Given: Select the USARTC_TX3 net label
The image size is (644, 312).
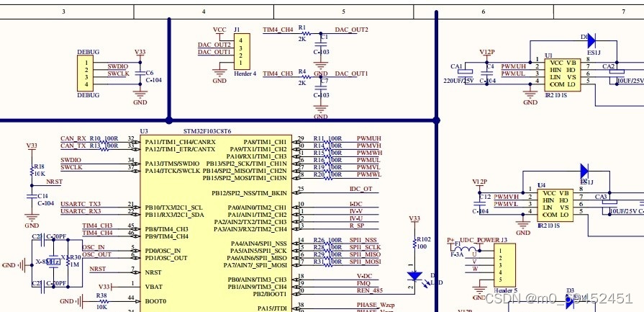Looking at the screenshot, I should [x=81, y=204].
